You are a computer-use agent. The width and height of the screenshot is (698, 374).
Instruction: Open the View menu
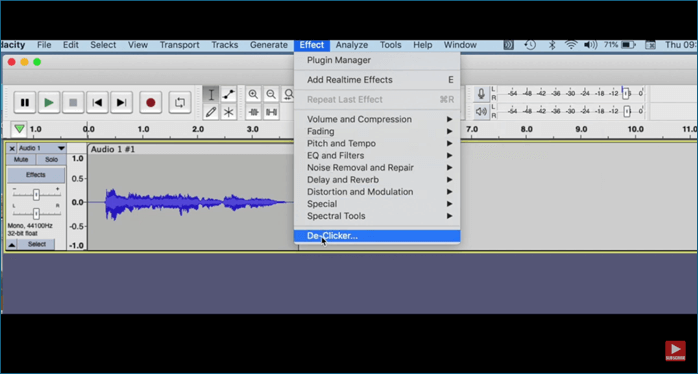point(138,45)
